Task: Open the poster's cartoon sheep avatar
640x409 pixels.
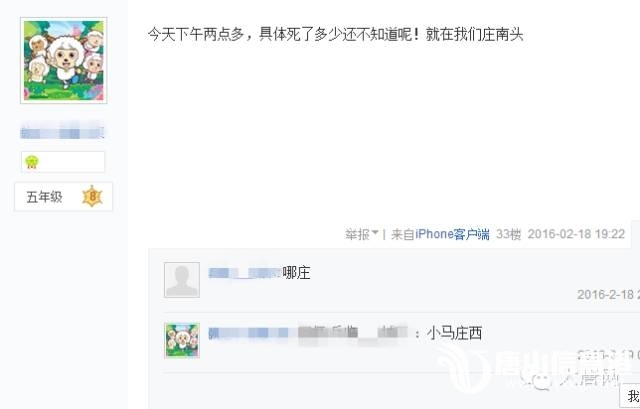Action: click(64, 60)
